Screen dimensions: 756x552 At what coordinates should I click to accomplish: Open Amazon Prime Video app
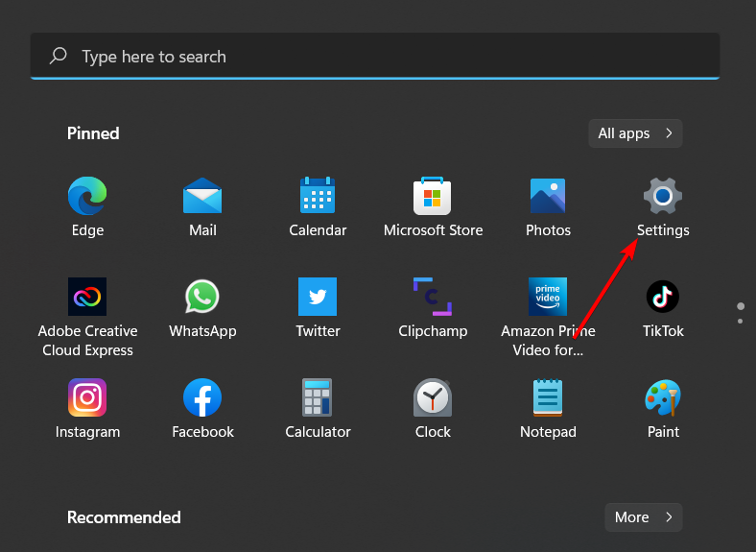pos(548,297)
